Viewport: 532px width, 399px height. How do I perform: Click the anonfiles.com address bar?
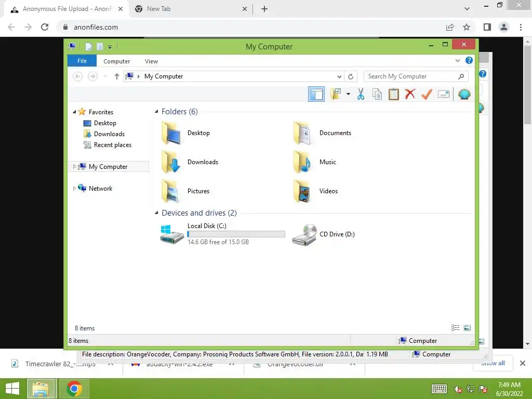(251, 27)
